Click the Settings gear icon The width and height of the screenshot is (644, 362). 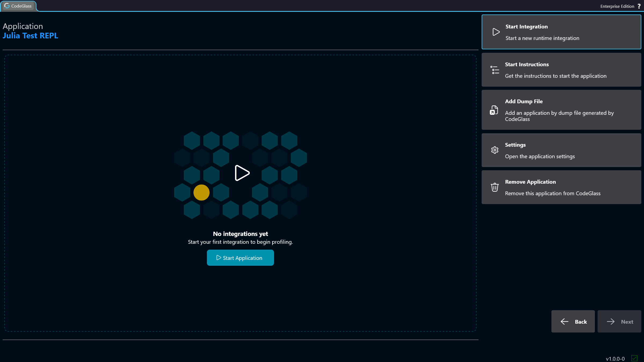495,150
